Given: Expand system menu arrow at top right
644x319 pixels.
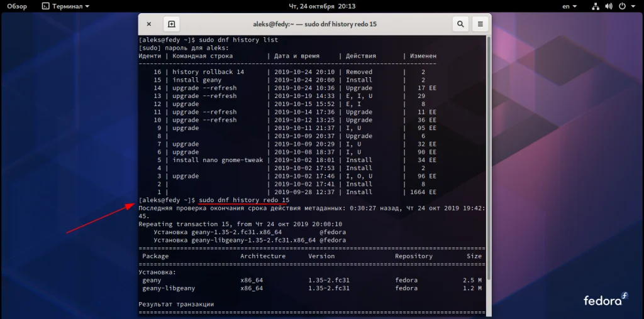Looking at the screenshot, I should click(633, 6).
